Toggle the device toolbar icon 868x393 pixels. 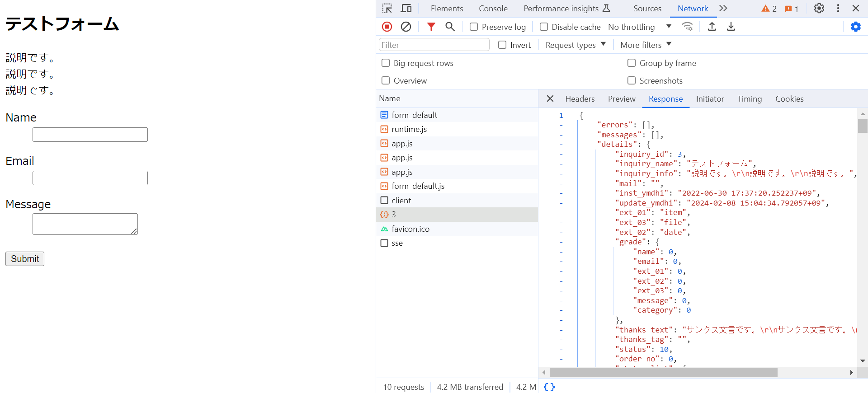tap(406, 9)
